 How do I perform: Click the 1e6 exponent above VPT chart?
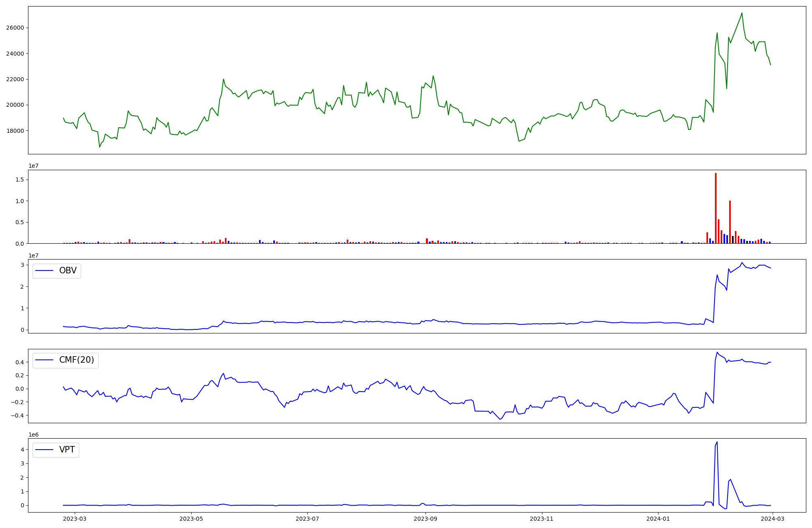pos(33,435)
